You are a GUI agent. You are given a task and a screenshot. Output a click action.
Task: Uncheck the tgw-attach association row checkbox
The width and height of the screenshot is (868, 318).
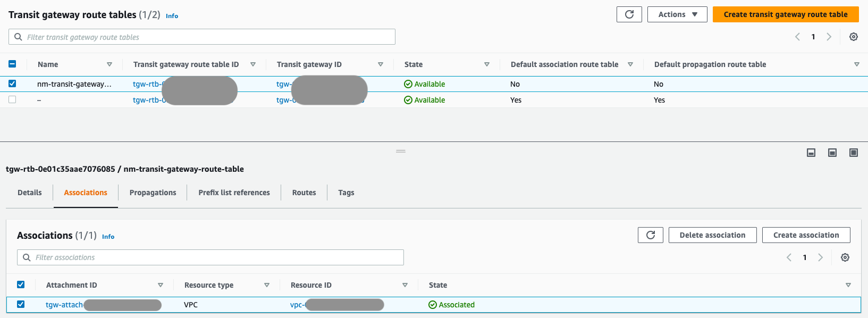[21, 304]
